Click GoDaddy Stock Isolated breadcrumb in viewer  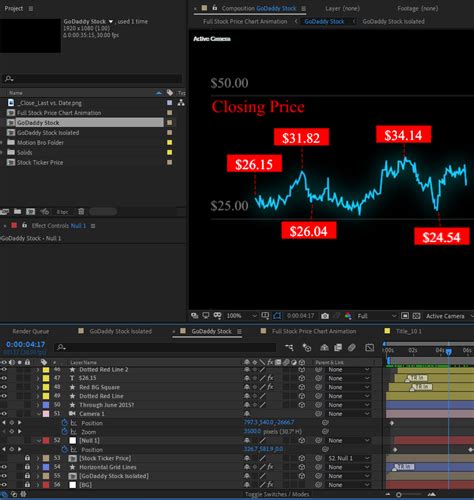coord(393,21)
